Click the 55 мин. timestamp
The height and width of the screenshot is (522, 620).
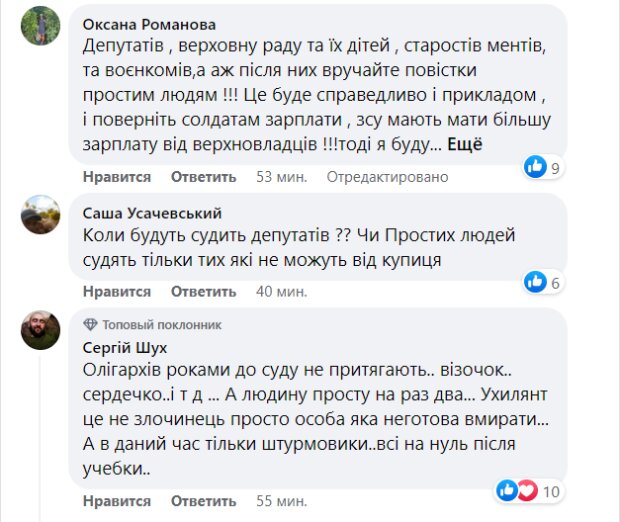279,500
